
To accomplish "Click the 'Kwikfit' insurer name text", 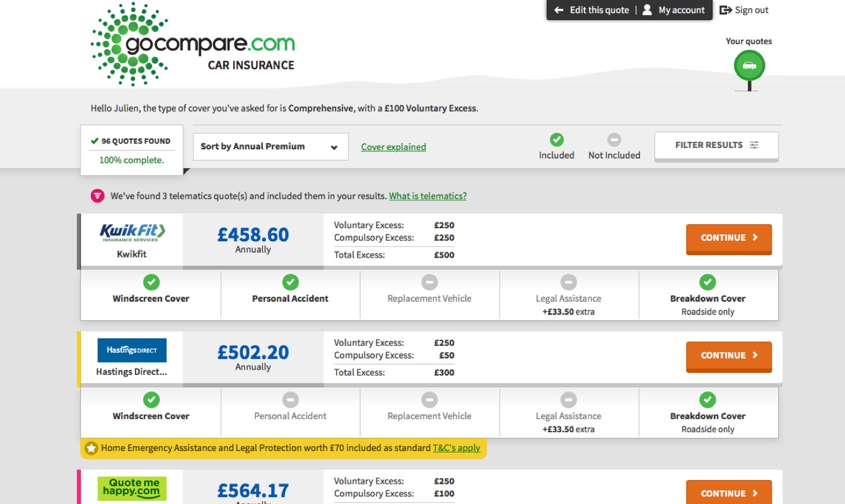I will tap(132, 255).
